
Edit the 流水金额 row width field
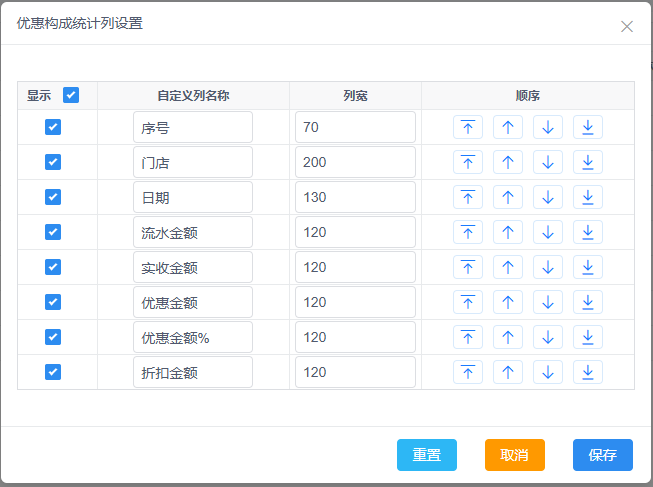pyautogui.click(x=355, y=232)
